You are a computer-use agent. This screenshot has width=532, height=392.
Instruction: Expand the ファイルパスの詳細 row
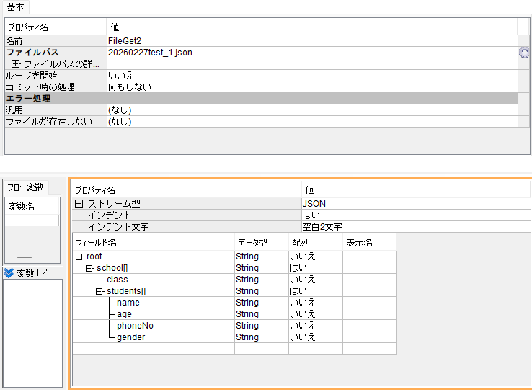[x=15, y=64]
